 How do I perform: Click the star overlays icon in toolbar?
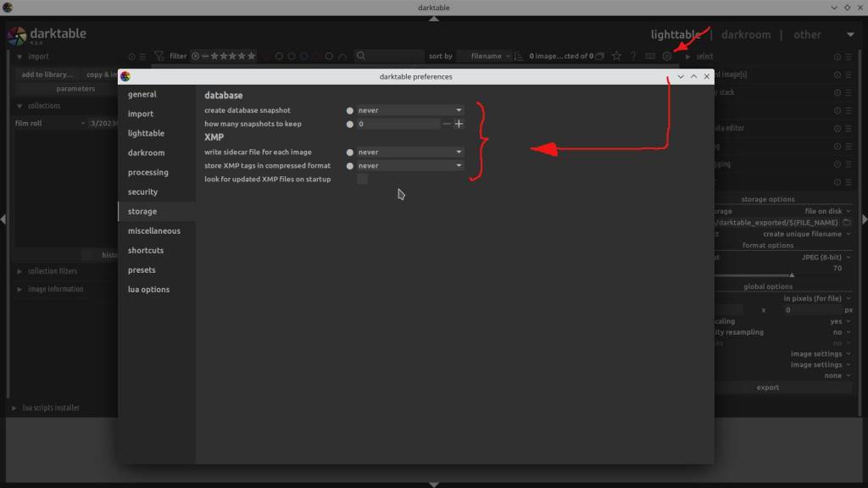[x=616, y=56]
